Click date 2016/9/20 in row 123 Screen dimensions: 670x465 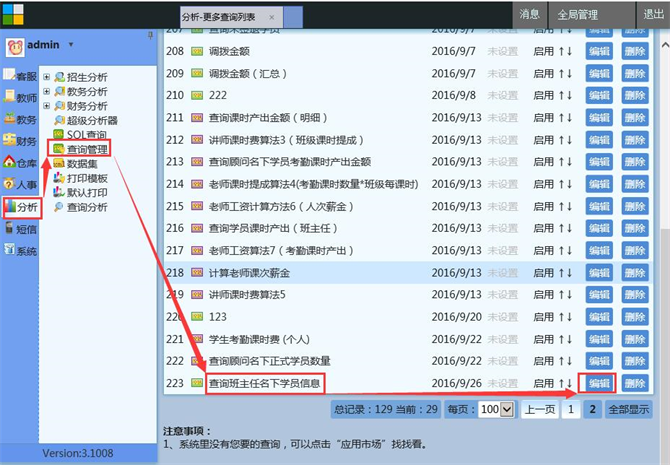456,317
